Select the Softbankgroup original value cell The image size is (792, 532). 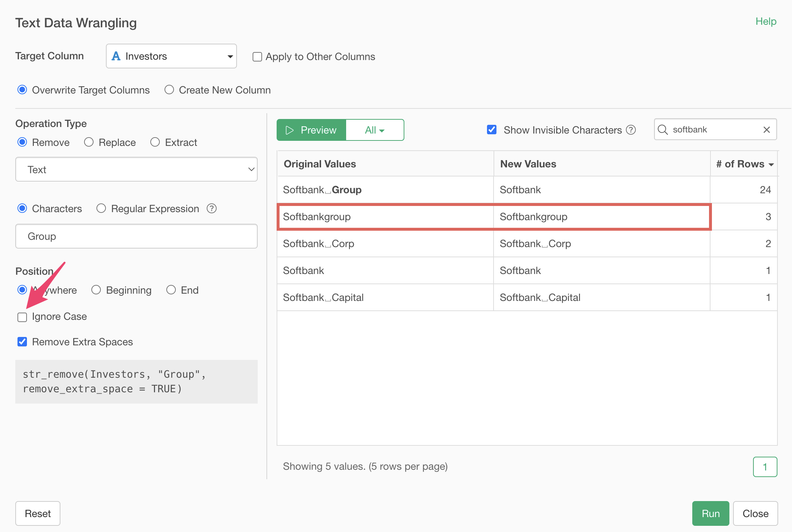(x=385, y=217)
